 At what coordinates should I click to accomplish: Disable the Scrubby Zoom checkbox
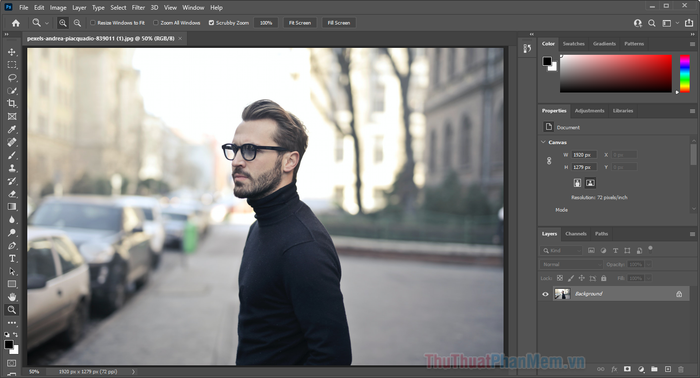coord(212,23)
